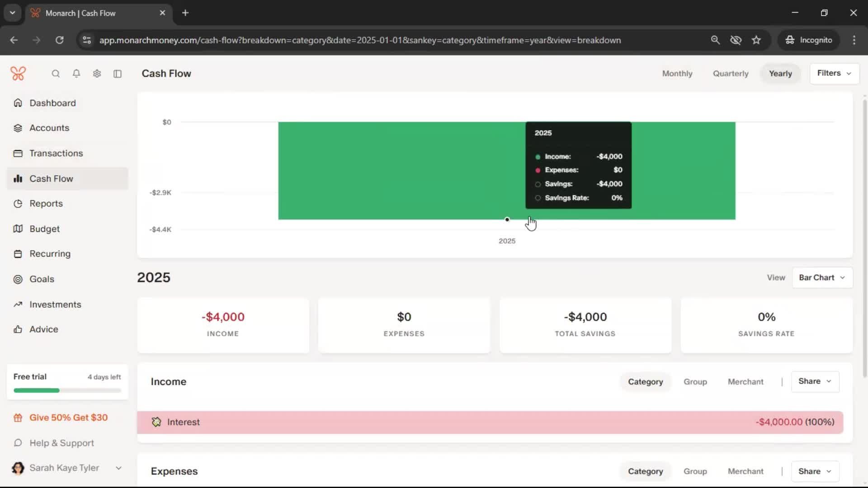868x488 pixels.
Task: Open notifications bell icon
Action: coord(76,74)
